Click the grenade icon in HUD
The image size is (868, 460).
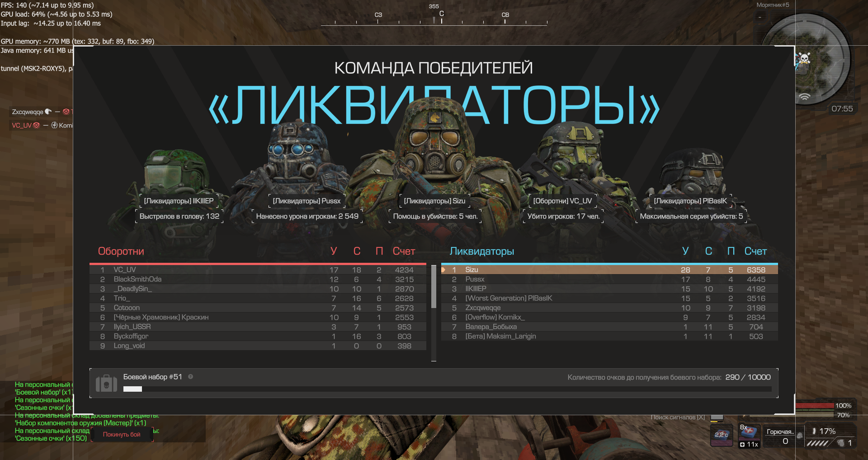(841, 443)
